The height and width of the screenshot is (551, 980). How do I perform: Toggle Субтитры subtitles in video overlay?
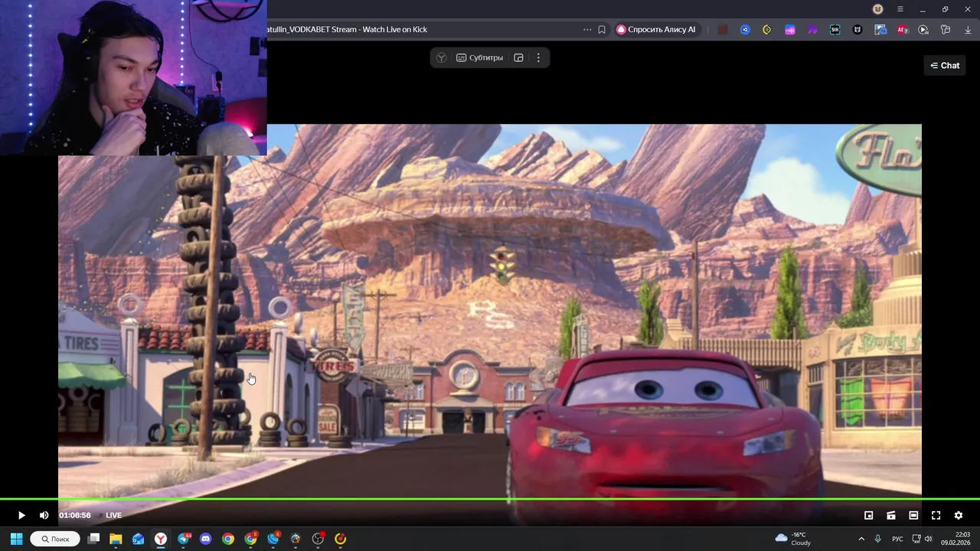[x=480, y=58]
